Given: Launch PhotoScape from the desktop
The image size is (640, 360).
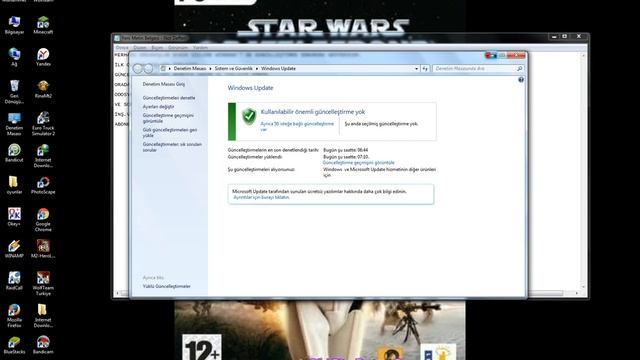Looking at the screenshot, I should 43,185.
